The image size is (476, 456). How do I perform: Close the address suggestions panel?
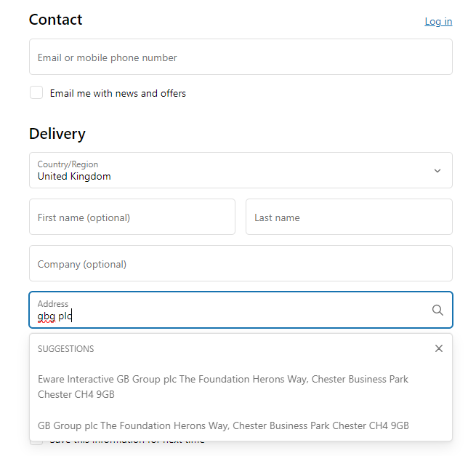(x=439, y=348)
